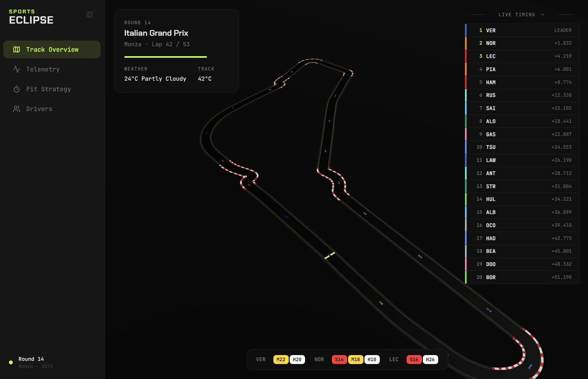Select ALB row in timing

pyautogui.click(x=522, y=212)
